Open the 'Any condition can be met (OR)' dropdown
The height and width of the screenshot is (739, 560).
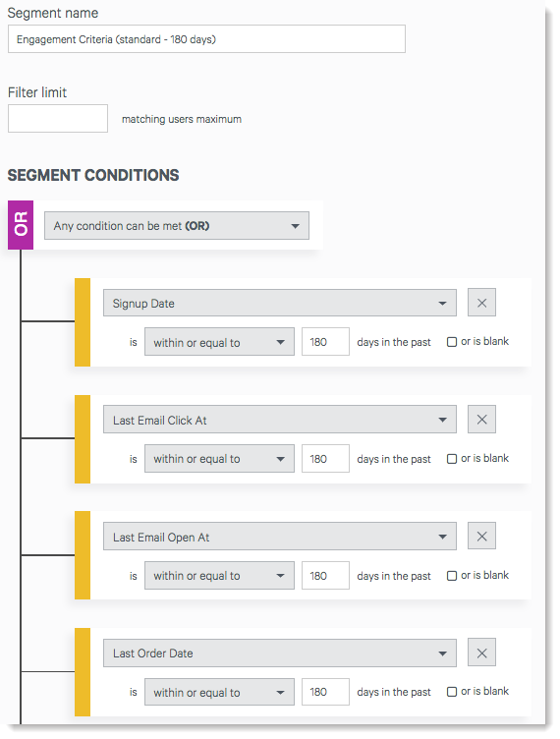[177, 226]
